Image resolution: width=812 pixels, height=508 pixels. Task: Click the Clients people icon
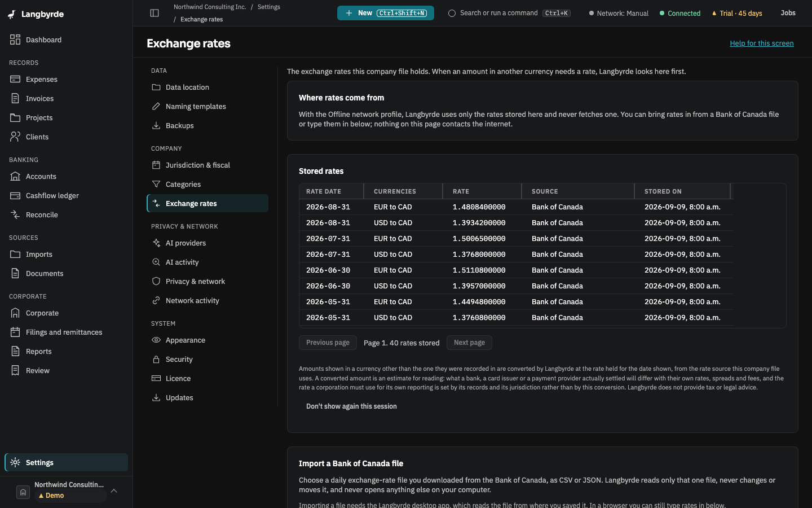tap(15, 137)
